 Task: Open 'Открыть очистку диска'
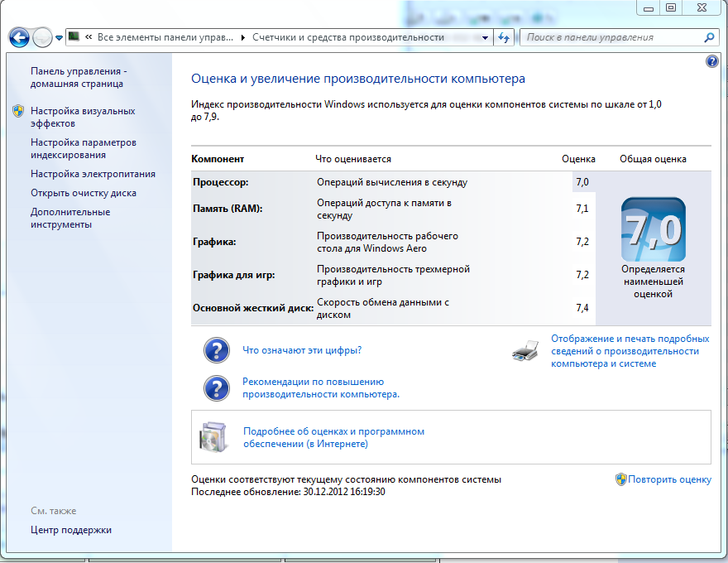[x=83, y=193]
